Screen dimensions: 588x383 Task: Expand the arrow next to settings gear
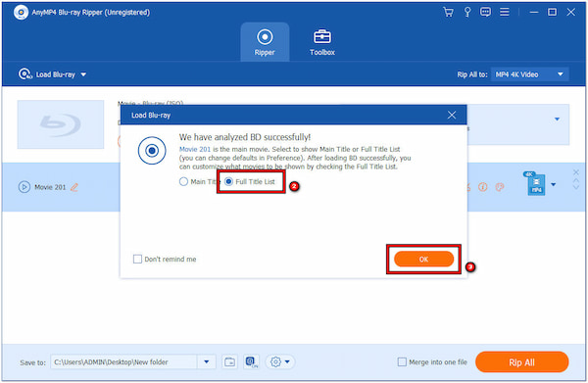pos(287,362)
